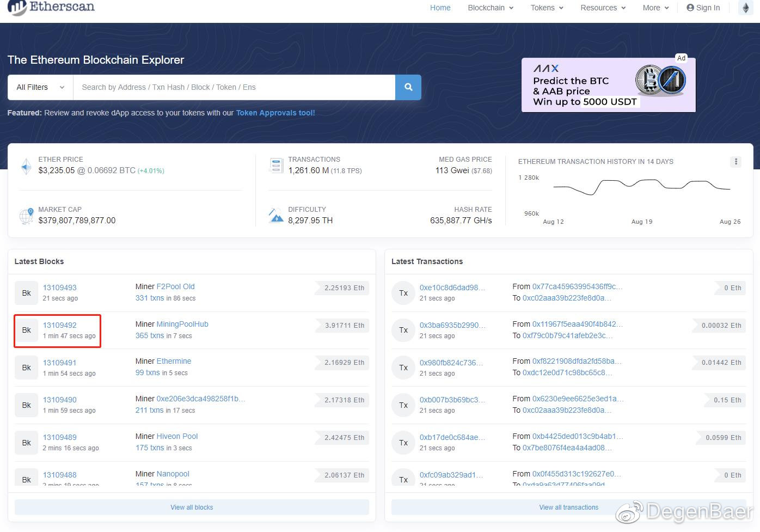Open block 13109489
The width and height of the screenshot is (760, 532).
[60, 437]
